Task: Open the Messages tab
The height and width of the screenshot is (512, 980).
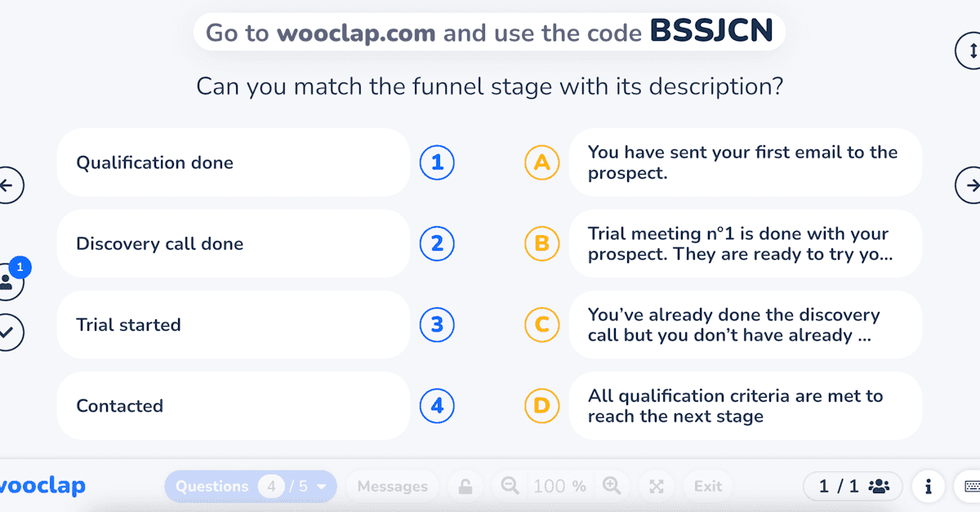Action: [x=392, y=487]
